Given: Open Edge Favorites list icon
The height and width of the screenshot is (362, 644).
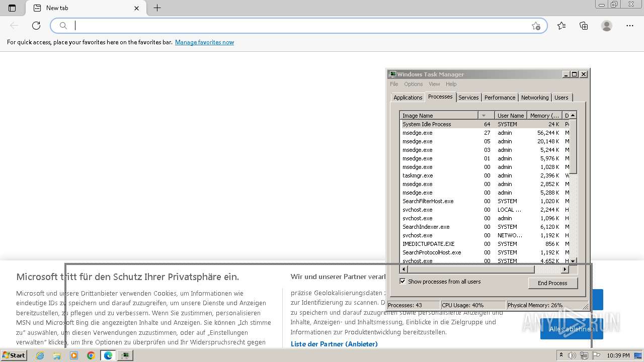Looking at the screenshot, I should [x=561, y=26].
